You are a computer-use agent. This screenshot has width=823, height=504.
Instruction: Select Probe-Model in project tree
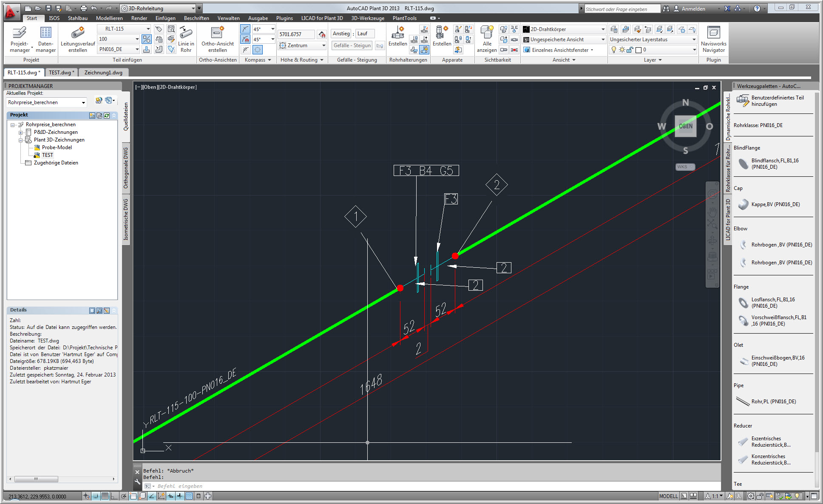57,147
